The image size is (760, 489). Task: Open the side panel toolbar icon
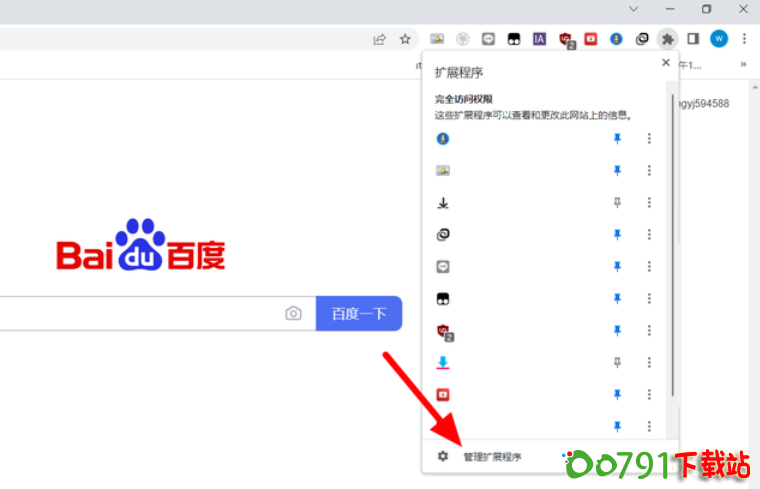[x=693, y=39]
